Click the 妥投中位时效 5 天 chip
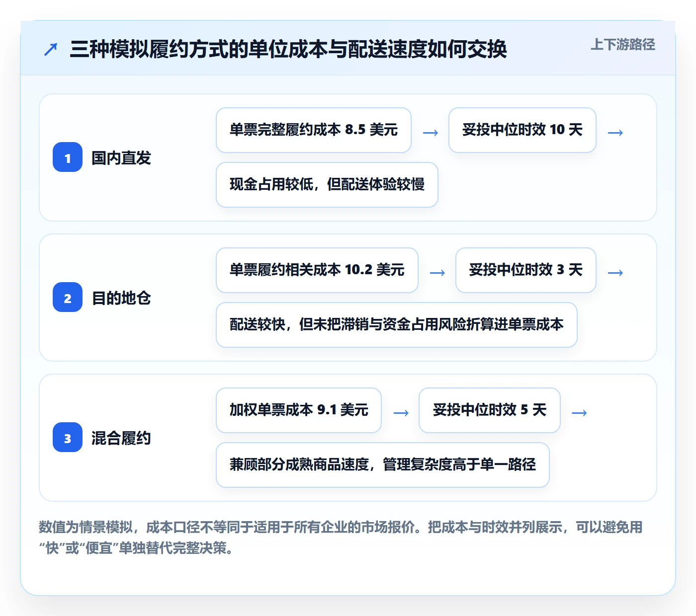 490,410
